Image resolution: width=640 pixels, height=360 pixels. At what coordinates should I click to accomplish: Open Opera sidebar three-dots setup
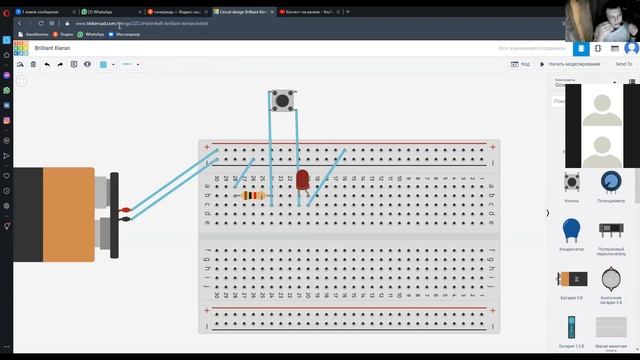coord(7,347)
